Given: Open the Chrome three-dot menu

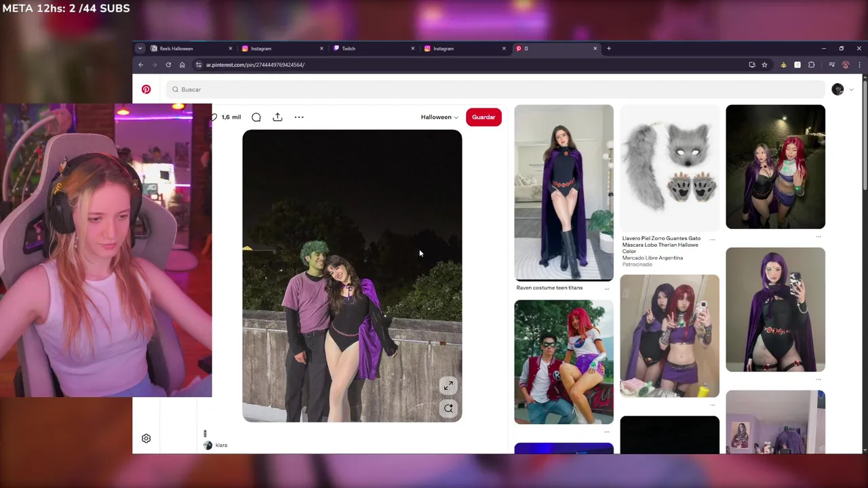Looking at the screenshot, I should click(x=859, y=65).
